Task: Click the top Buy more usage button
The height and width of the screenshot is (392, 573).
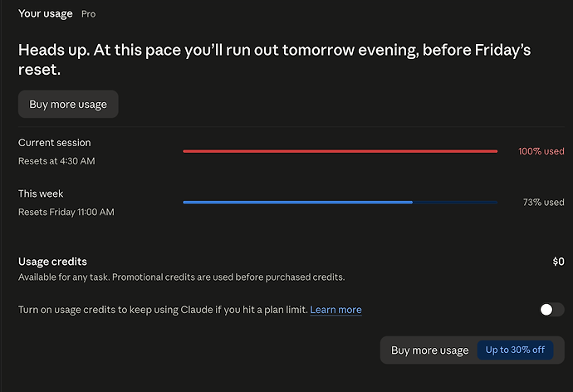Action: tap(68, 104)
